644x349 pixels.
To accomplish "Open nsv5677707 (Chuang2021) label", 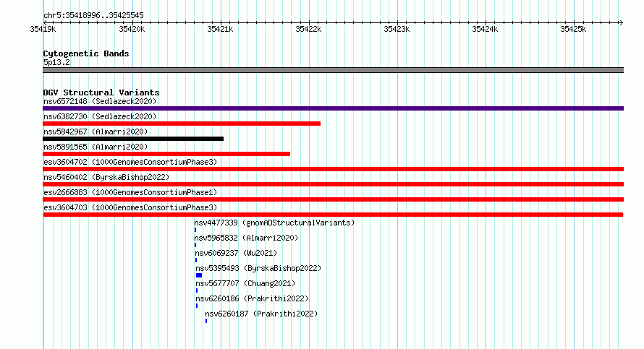I will pos(245,283).
